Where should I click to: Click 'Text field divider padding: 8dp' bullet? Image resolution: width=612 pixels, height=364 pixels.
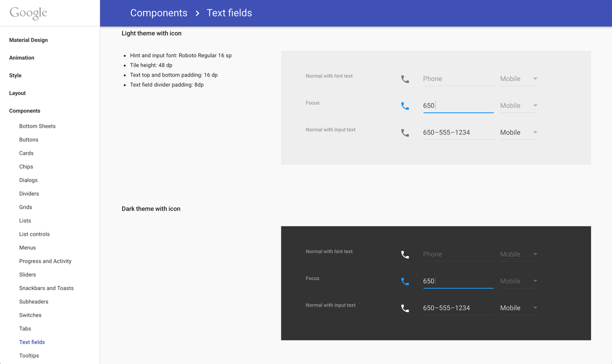click(x=167, y=85)
